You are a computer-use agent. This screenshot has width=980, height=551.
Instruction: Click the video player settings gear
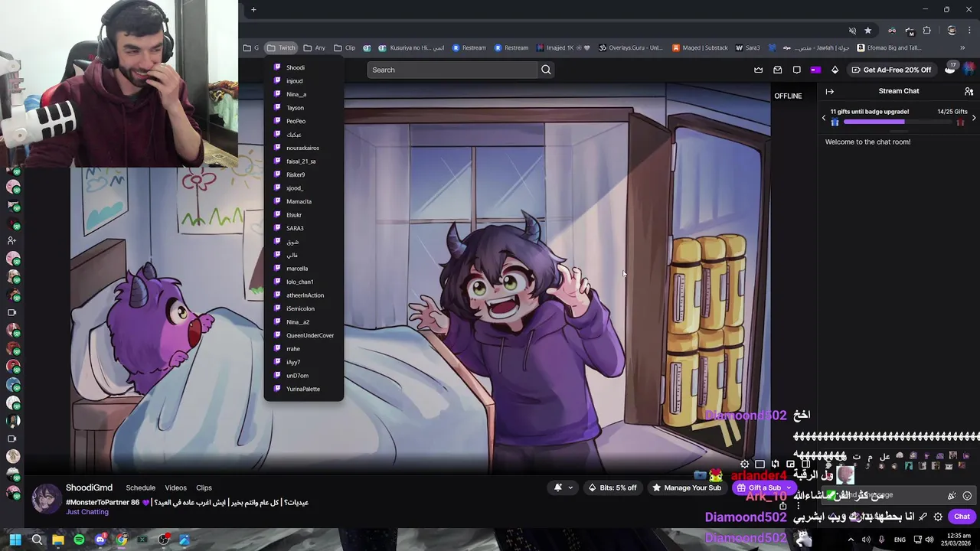744,464
